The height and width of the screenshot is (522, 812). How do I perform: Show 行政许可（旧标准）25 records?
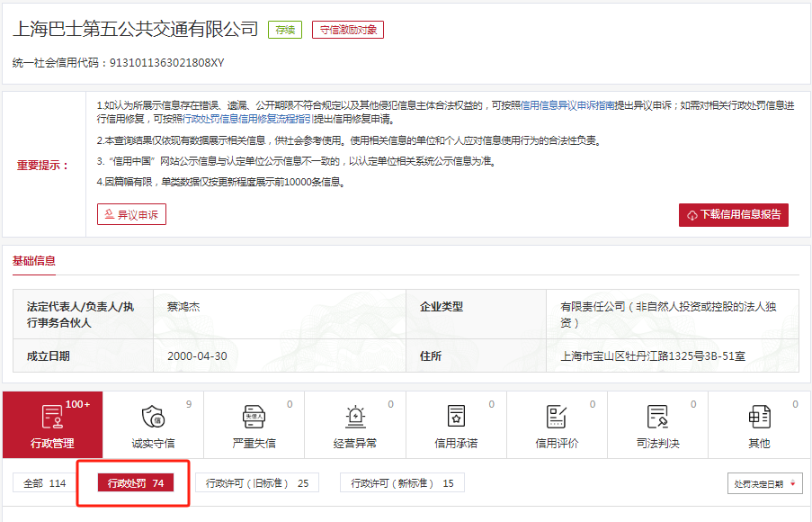257,483
